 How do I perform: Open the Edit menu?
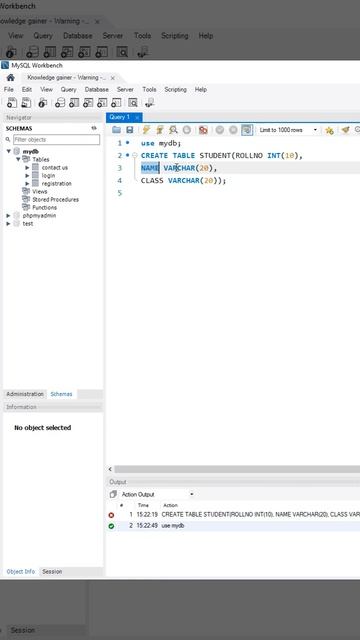click(27, 89)
